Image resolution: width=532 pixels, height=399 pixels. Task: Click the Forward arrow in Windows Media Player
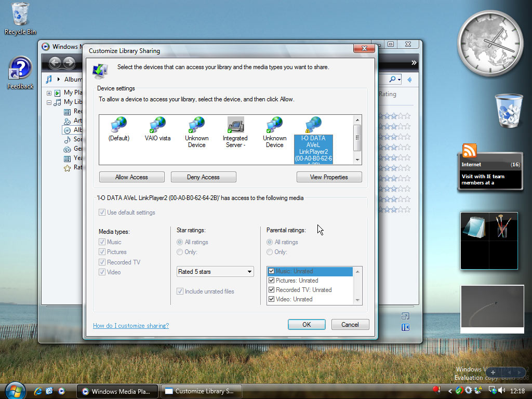69,63
